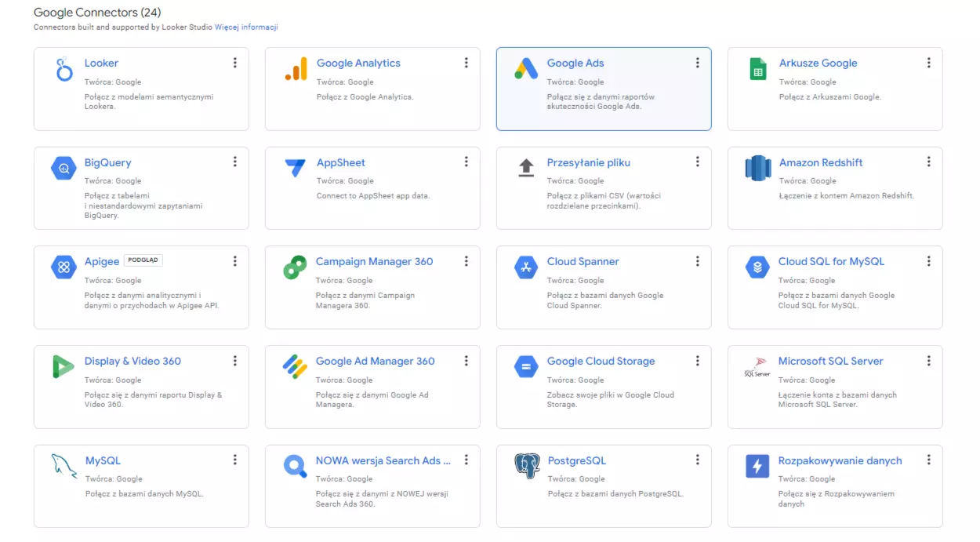Select the Przesyłanie pliku title
The width and height of the screenshot is (980, 542).
[589, 162]
